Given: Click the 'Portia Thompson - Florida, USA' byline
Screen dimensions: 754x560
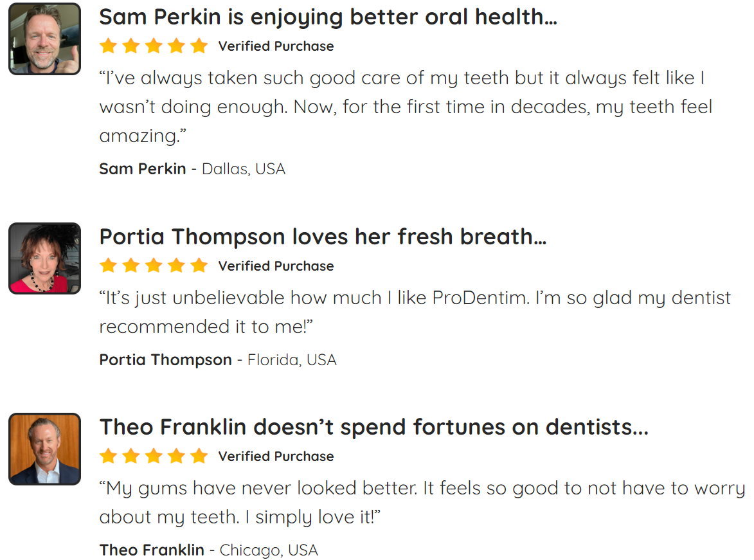Looking at the screenshot, I should click(218, 360).
